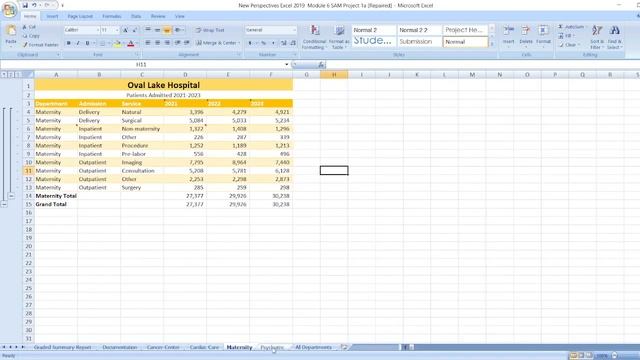Image resolution: width=640 pixels, height=360 pixels.
Task: Open the text orientation options
Action: click(x=178, y=30)
